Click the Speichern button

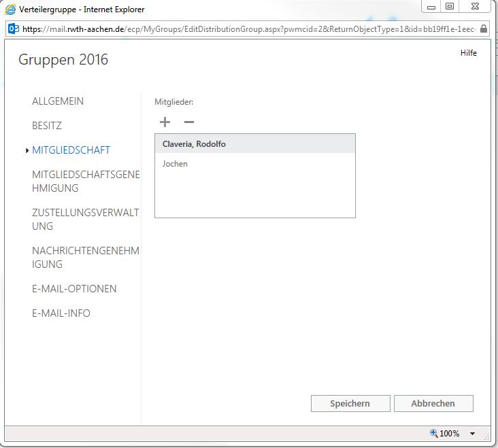[350, 403]
